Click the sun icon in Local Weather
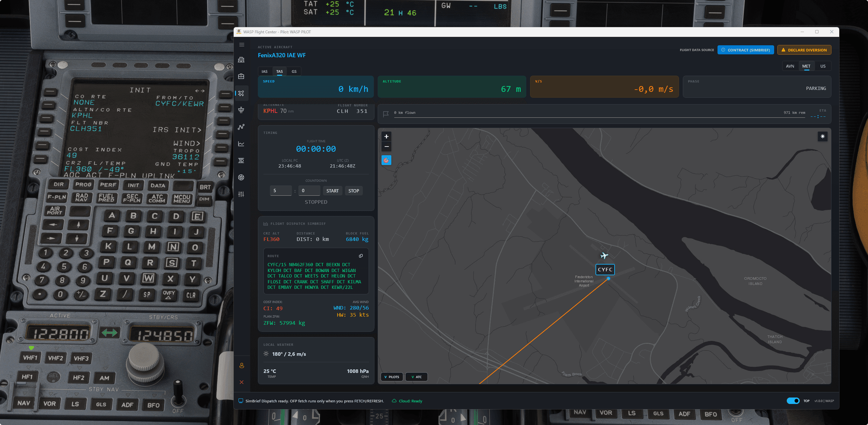Viewport: 868px width, 425px height. 266,354
